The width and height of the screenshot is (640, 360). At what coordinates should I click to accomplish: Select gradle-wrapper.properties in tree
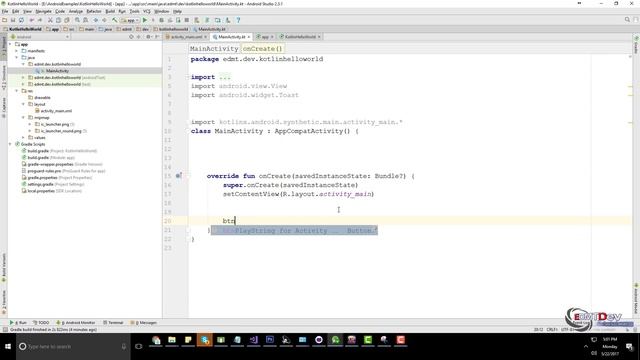(x=50, y=164)
